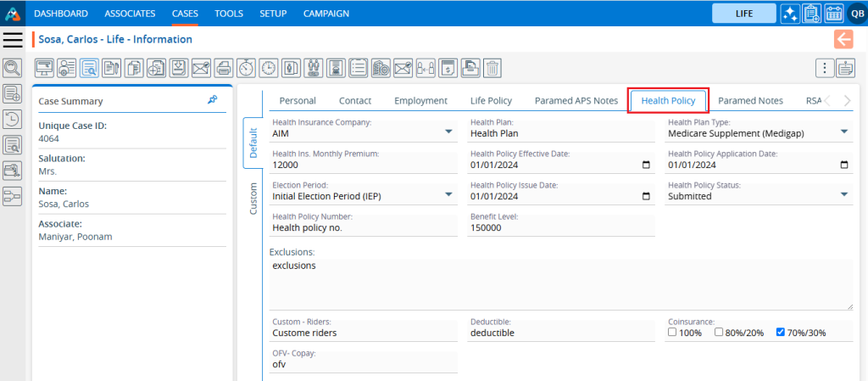Click the sparkle AI icon in header
Screen dimensions: 868x381
point(789,14)
